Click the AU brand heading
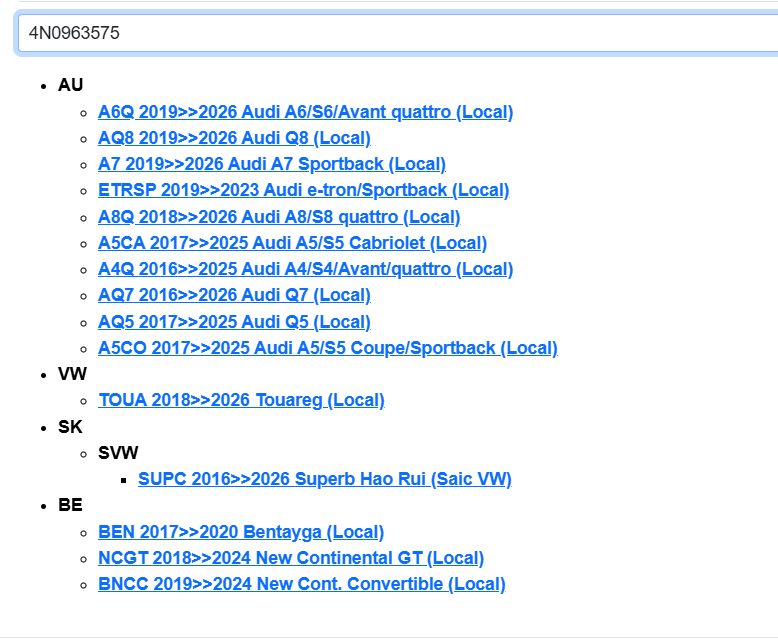 70,85
